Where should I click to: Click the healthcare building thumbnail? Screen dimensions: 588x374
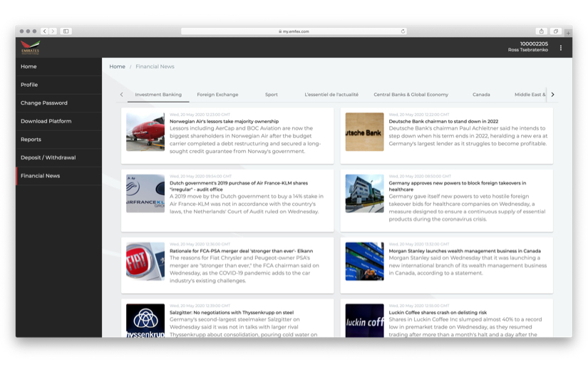point(364,193)
